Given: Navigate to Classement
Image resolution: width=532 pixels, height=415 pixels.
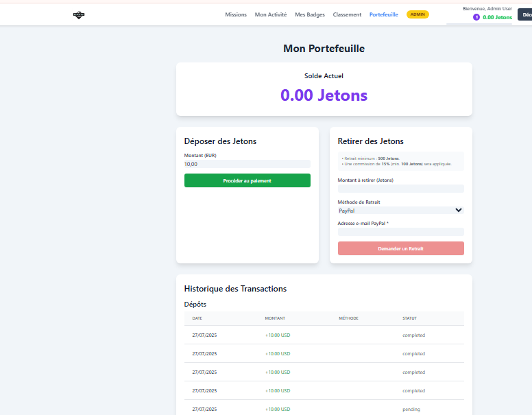Looking at the screenshot, I should pos(347,14).
